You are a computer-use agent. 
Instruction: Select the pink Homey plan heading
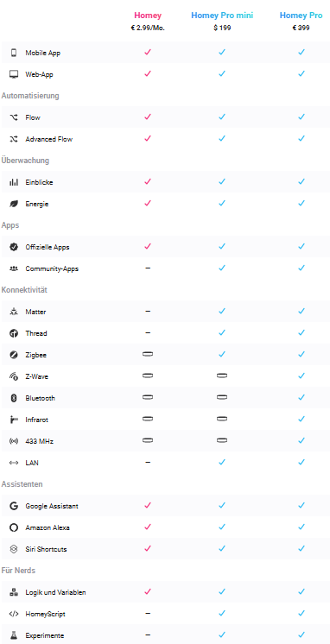pyautogui.click(x=148, y=16)
